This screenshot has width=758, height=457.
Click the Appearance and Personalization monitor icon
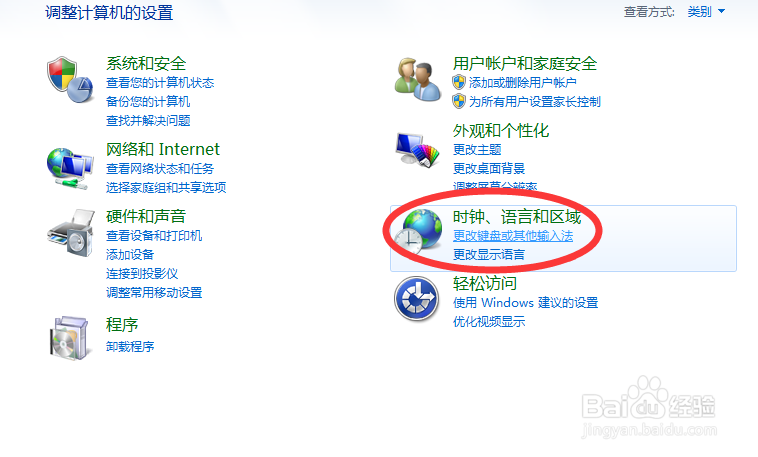[x=417, y=149]
